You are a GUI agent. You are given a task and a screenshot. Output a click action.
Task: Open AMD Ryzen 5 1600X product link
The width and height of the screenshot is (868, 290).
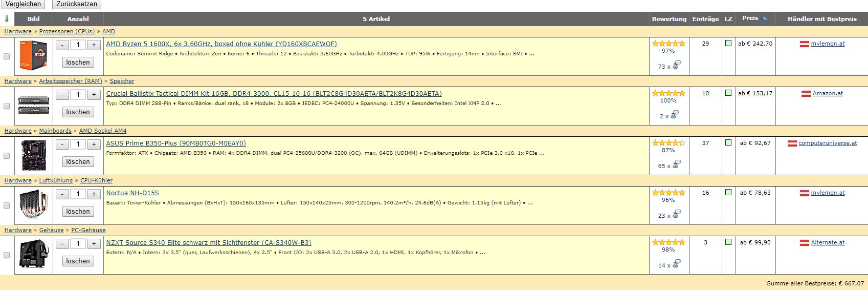pos(221,44)
